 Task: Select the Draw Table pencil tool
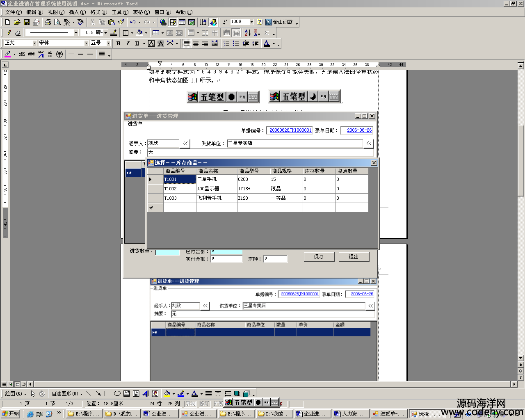[8, 33]
